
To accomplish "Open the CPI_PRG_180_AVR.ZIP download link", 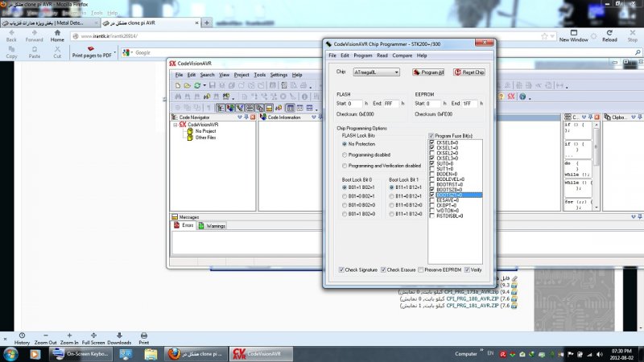I will tap(473, 298).
